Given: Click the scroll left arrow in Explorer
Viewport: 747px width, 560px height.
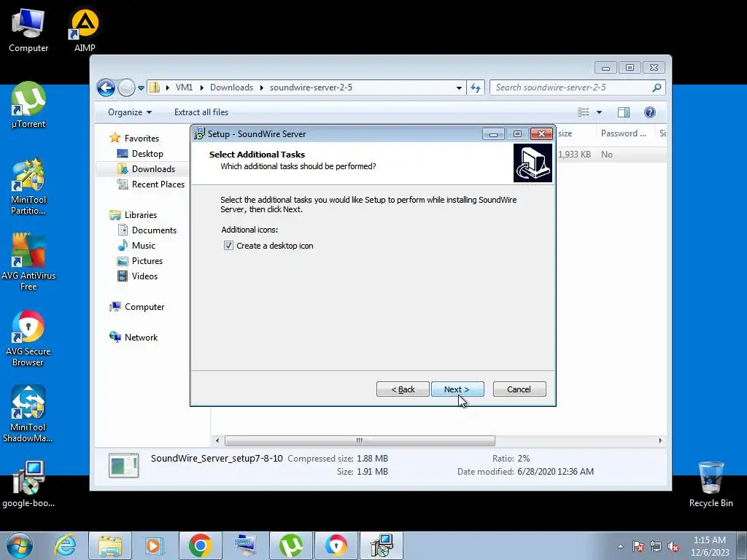Looking at the screenshot, I should click(217, 440).
